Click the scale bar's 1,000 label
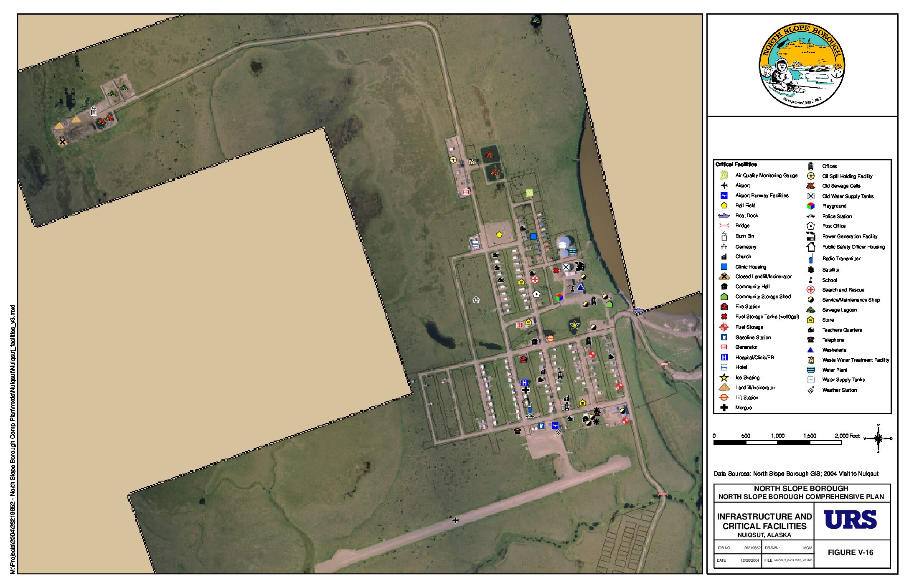The image size is (909, 588). tap(777, 436)
